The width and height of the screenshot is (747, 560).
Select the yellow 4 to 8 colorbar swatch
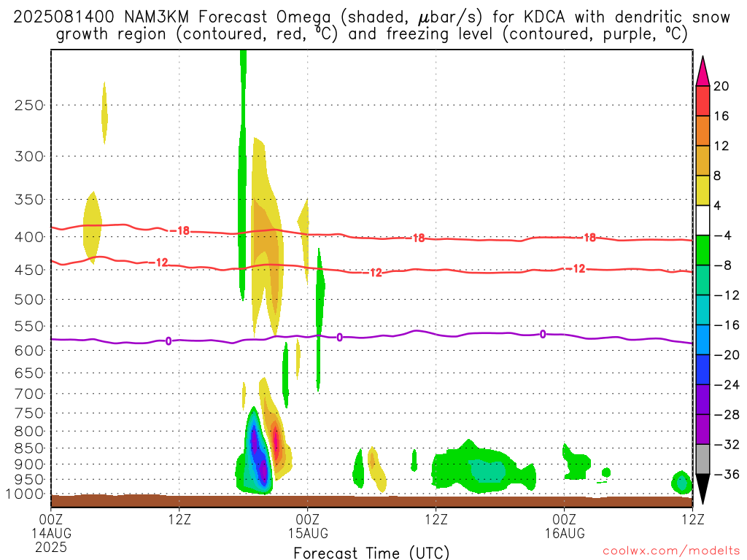coord(703,190)
